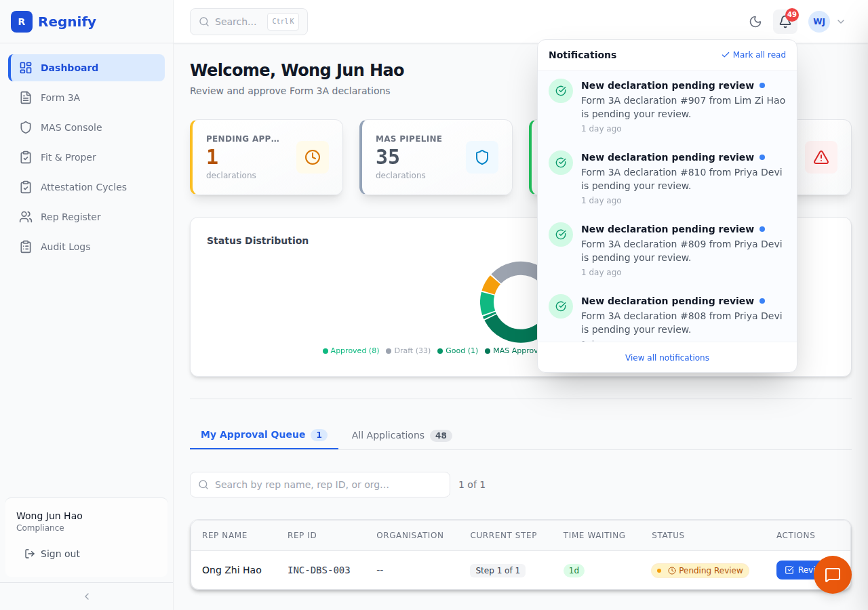The image size is (868, 610).
Task: Collapse the sidebar with the chevron
Action: tap(87, 596)
